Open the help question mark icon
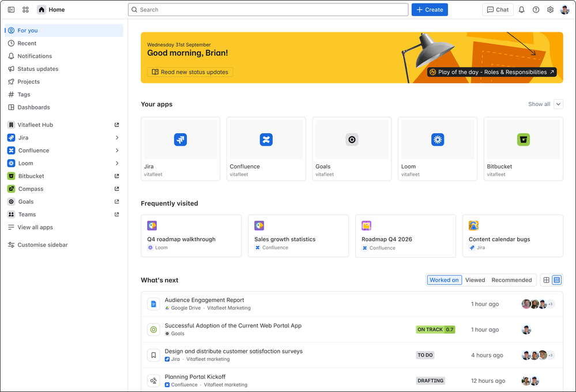Viewport: 576px width, 392px height. [x=536, y=10]
